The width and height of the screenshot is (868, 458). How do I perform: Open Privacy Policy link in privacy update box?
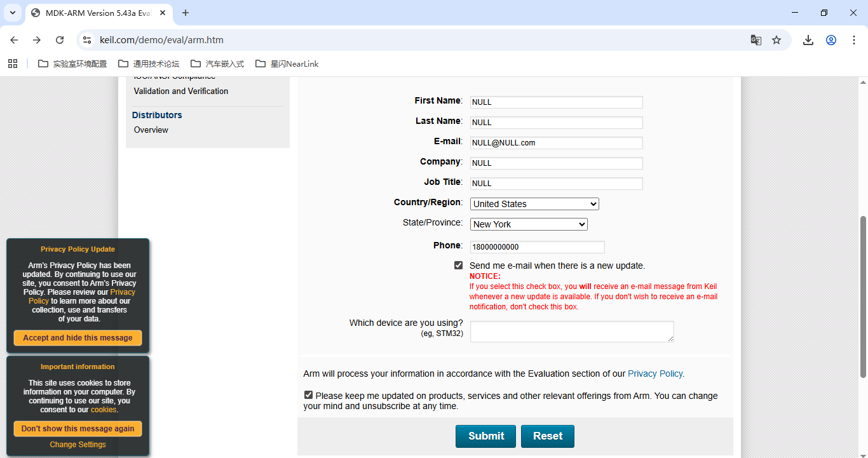point(123,292)
